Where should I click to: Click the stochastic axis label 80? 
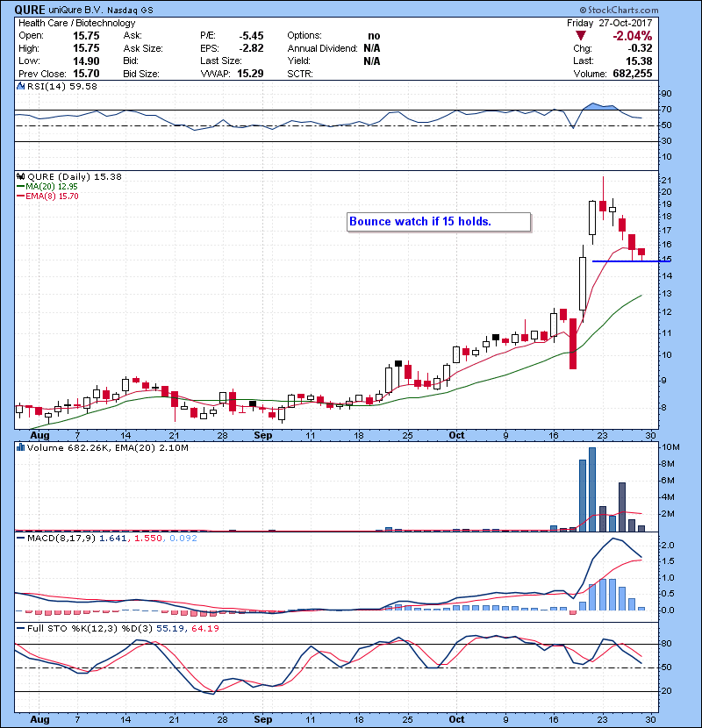(x=666, y=644)
